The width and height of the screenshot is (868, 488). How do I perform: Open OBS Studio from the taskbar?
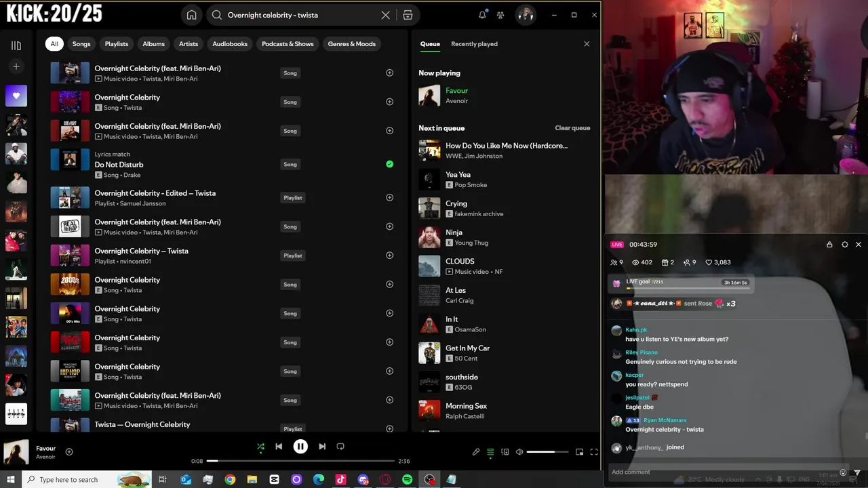(x=429, y=480)
